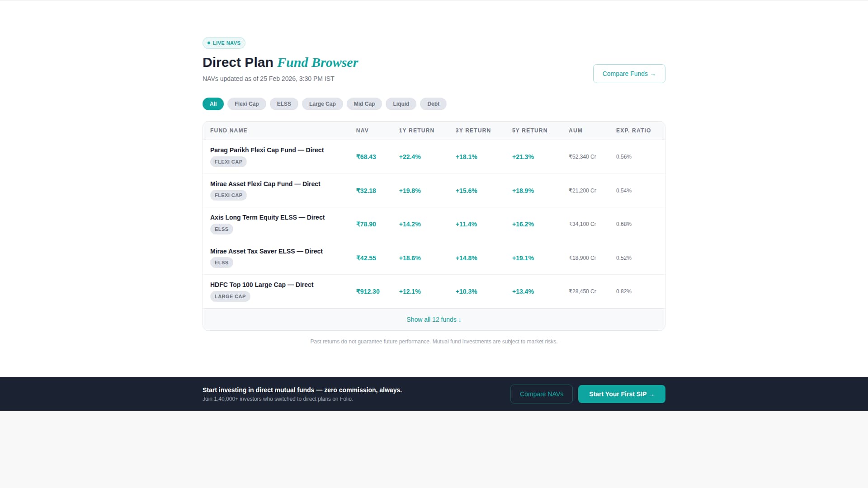Click the 3Y RETURN column header

point(473,131)
